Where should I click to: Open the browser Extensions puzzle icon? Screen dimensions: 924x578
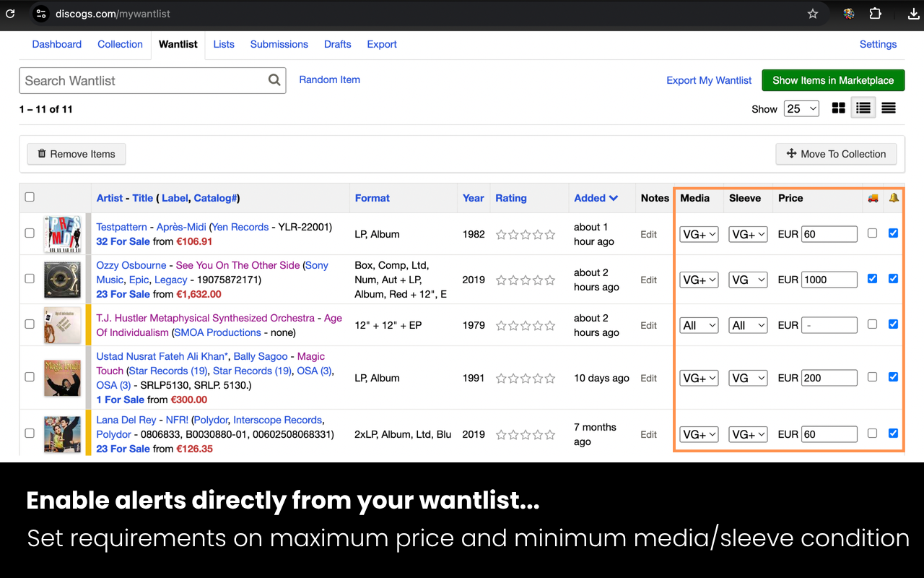tap(875, 14)
